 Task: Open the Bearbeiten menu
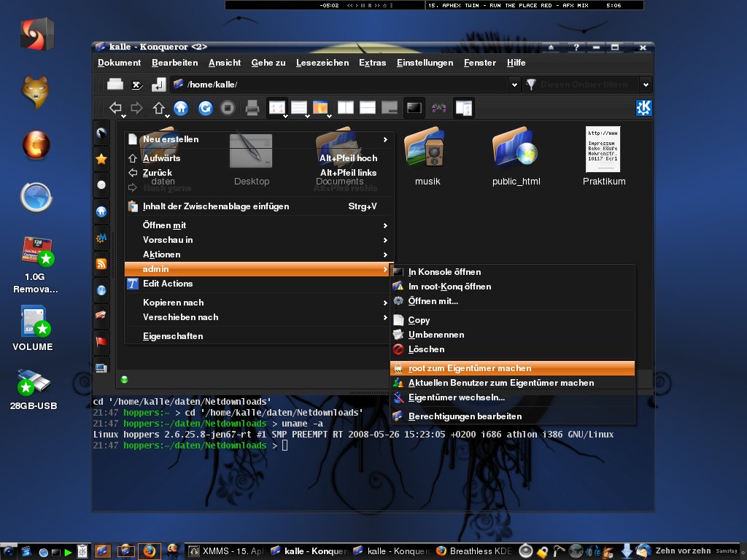(174, 63)
